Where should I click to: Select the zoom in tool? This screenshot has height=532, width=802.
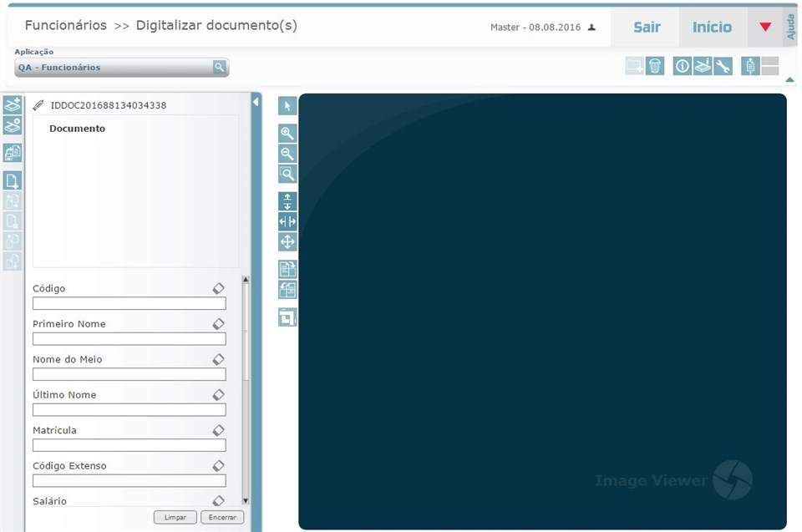[x=287, y=133]
